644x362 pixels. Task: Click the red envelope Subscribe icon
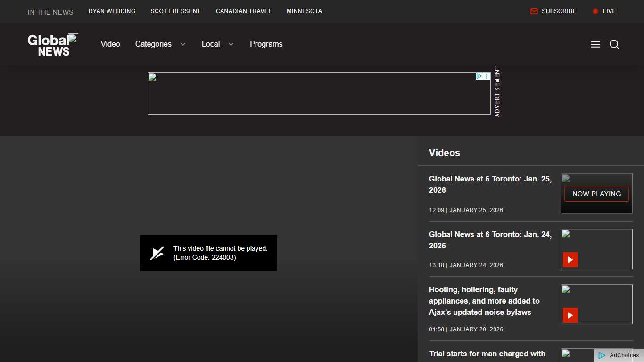click(534, 11)
